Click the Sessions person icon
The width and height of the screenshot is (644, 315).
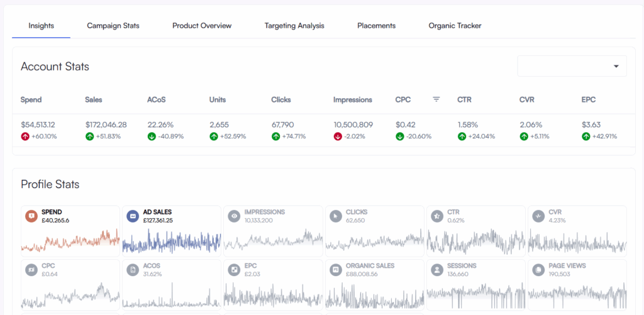tap(436, 270)
